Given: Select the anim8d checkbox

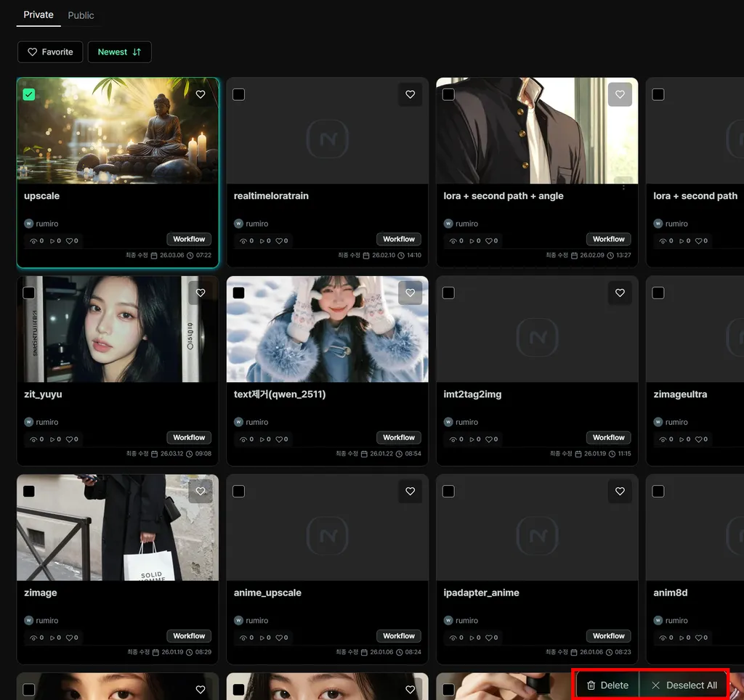Looking at the screenshot, I should 658,491.
